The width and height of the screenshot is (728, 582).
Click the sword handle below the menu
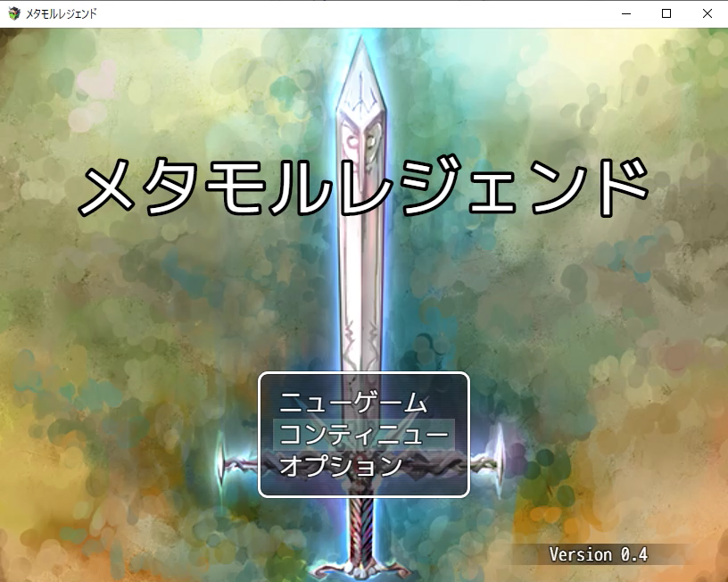click(x=362, y=527)
